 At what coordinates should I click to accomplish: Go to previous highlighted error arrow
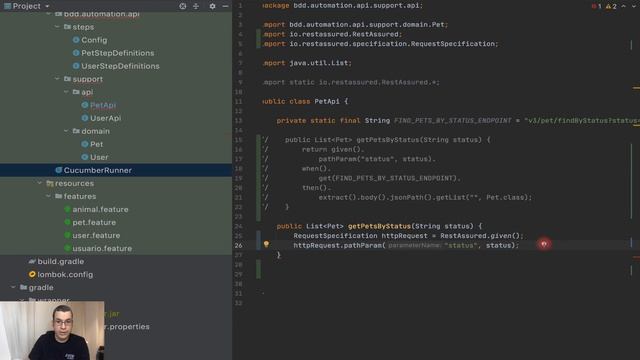click(x=623, y=6)
